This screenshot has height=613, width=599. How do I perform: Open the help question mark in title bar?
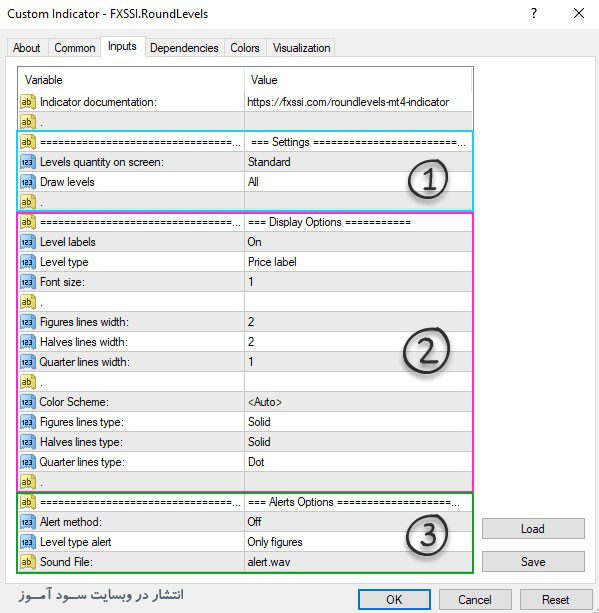point(534,14)
